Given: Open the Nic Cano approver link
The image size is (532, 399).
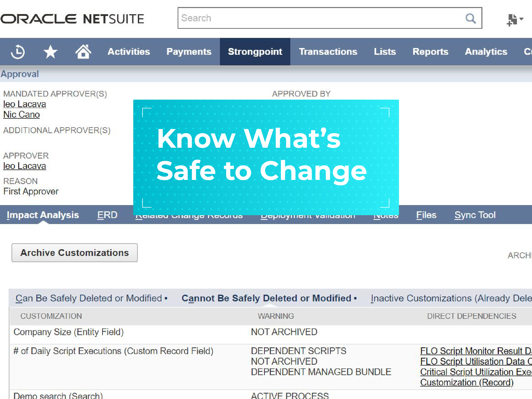Looking at the screenshot, I should coord(21,114).
